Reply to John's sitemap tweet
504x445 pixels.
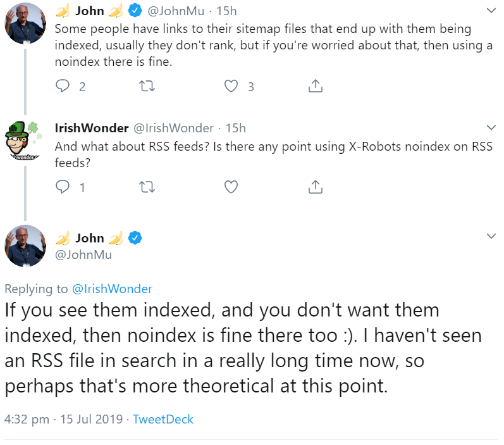63,86
